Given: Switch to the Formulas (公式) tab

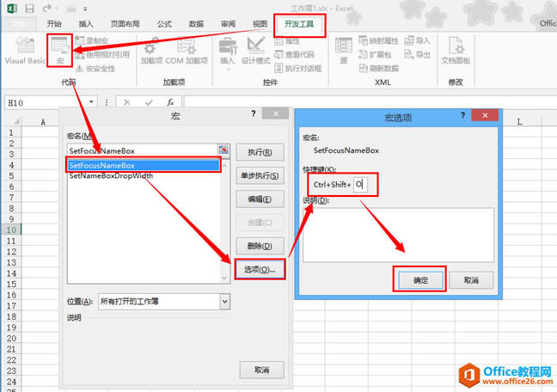Looking at the screenshot, I should pyautogui.click(x=164, y=24).
